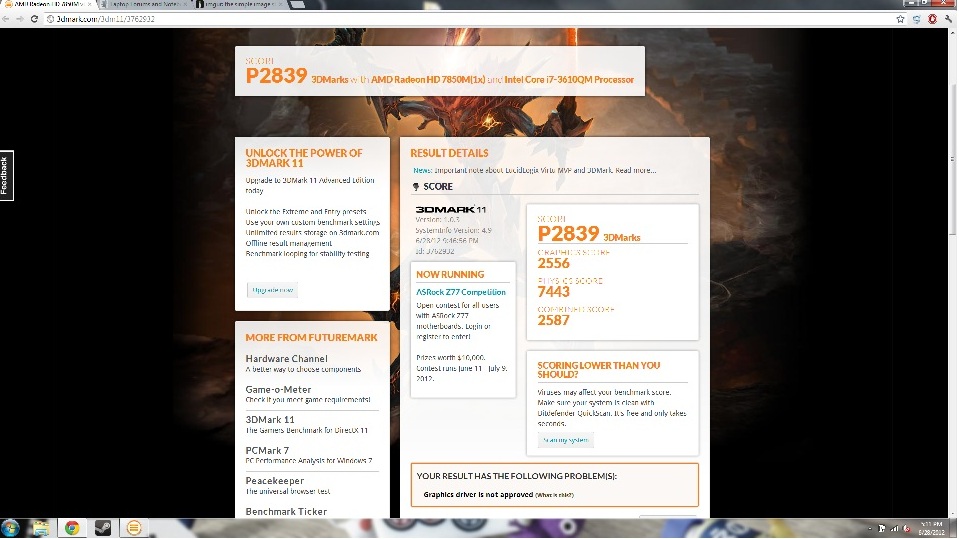Click the Physics Score value 7443
The height and width of the screenshot is (539, 959).
554,292
